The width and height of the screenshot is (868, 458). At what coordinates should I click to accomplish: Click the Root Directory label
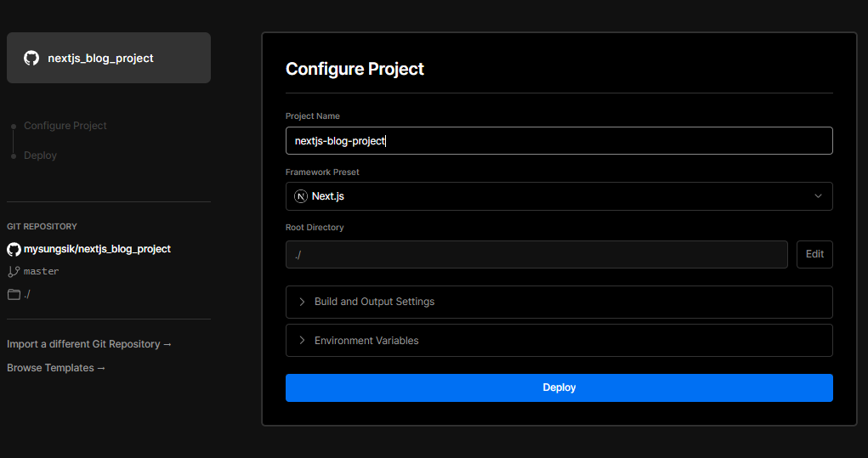tap(315, 228)
